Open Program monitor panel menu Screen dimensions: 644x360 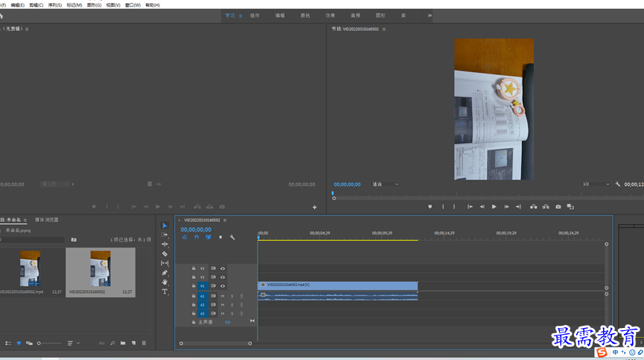tap(384, 29)
